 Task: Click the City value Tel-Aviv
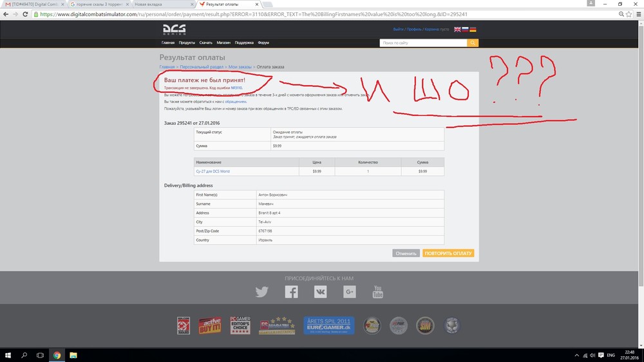(x=265, y=222)
